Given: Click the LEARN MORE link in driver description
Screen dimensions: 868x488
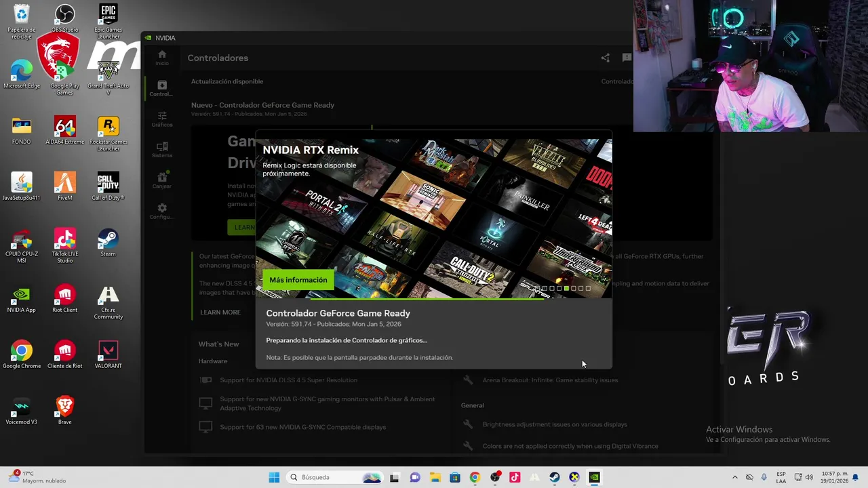Looking at the screenshot, I should click(x=220, y=312).
